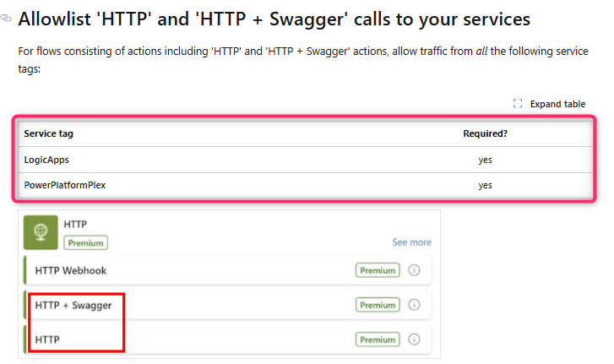Click Premium badge on HTTP Webhook row
614x364 pixels.
pos(377,270)
